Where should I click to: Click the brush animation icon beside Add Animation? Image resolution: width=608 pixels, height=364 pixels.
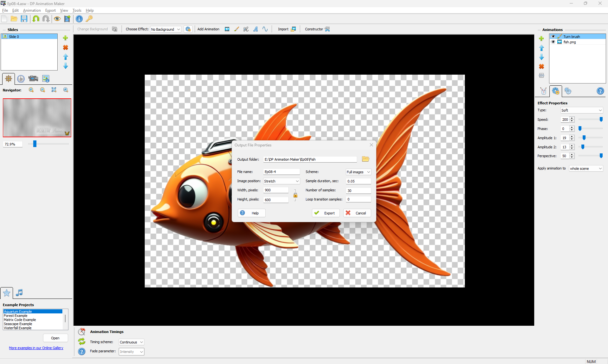click(237, 29)
